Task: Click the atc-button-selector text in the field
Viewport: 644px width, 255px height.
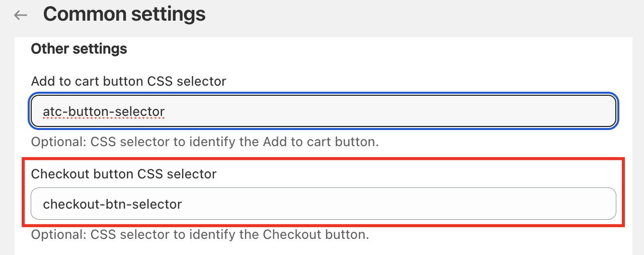Action: (x=104, y=111)
